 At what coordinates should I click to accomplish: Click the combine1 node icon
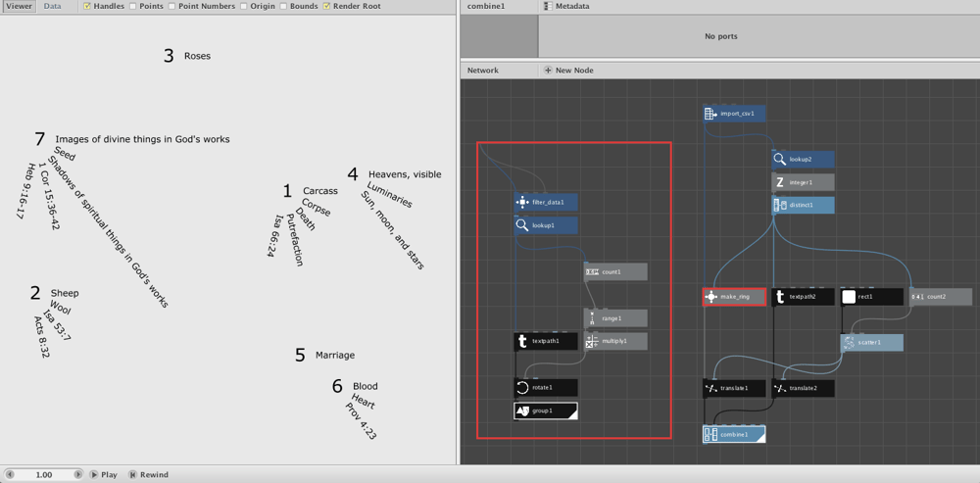[710, 434]
